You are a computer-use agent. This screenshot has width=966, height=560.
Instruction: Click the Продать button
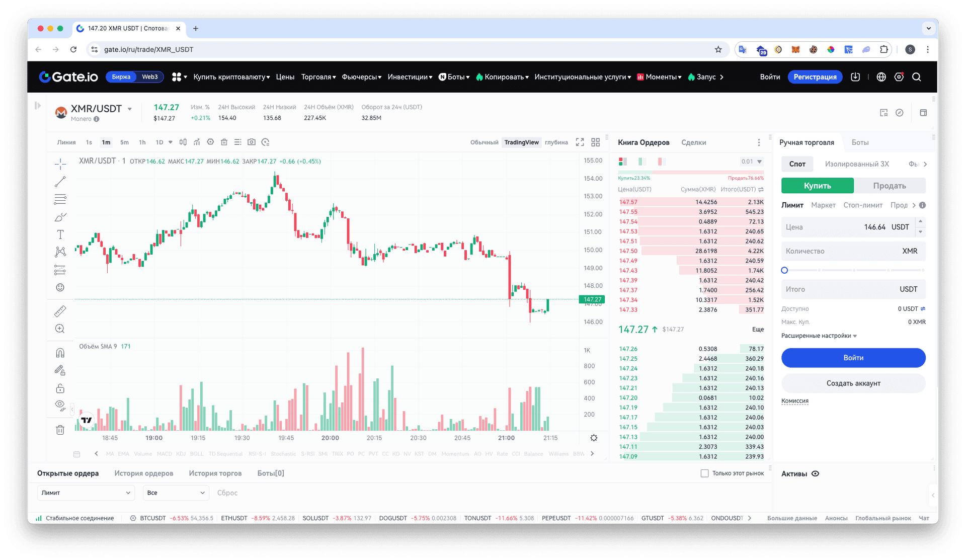(x=890, y=186)
